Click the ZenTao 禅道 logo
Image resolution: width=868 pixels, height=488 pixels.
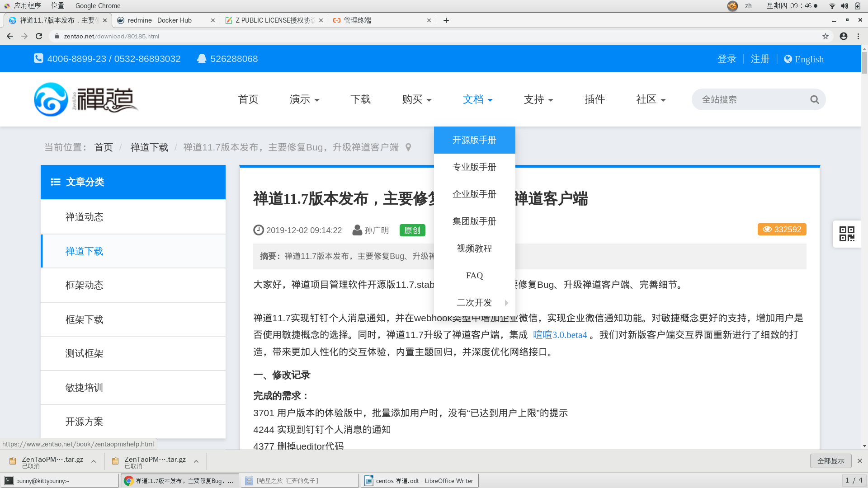click(86, 99)
